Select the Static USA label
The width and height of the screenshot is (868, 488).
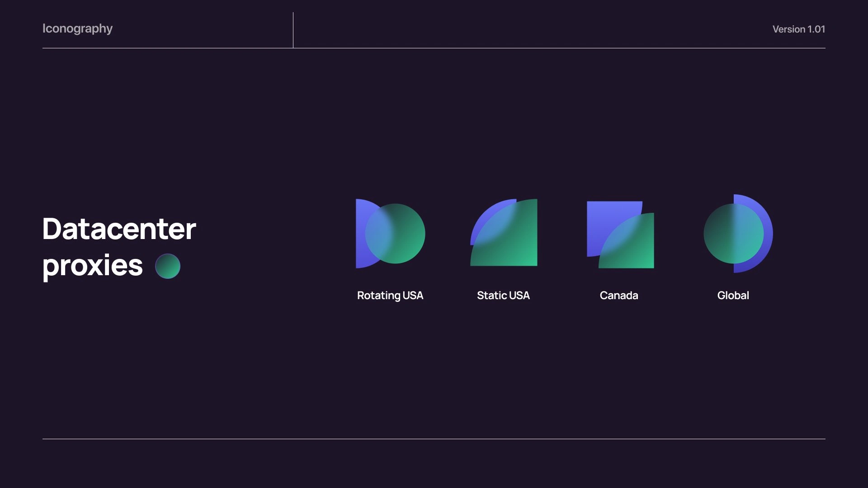(503, 296)
